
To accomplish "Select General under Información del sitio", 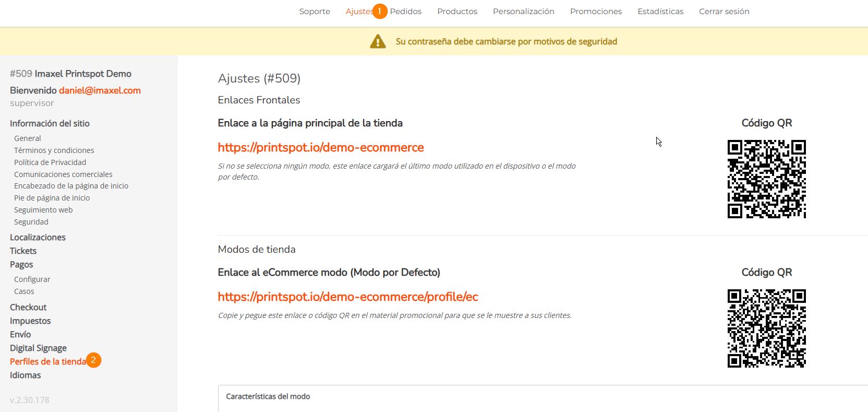I will [28, 138].
